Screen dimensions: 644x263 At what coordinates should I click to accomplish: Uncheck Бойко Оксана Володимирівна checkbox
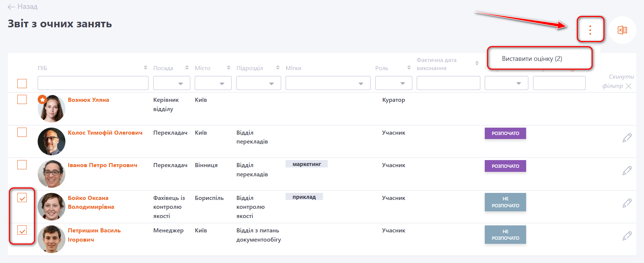tap(22, 198)
